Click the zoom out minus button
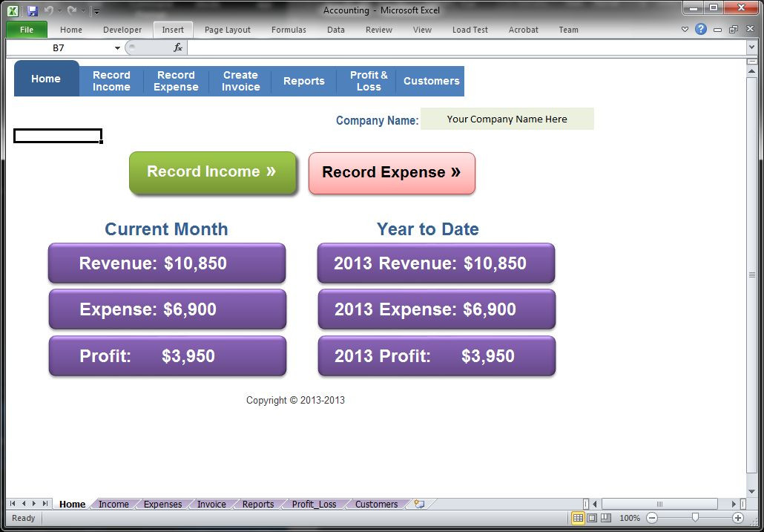This screenshot has height=532, width=764. pyautogui.click(x=653, y=518)
